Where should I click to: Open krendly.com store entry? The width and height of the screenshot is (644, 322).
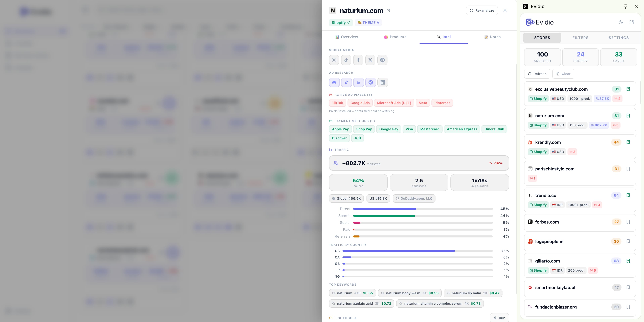(x=548, y=142)
